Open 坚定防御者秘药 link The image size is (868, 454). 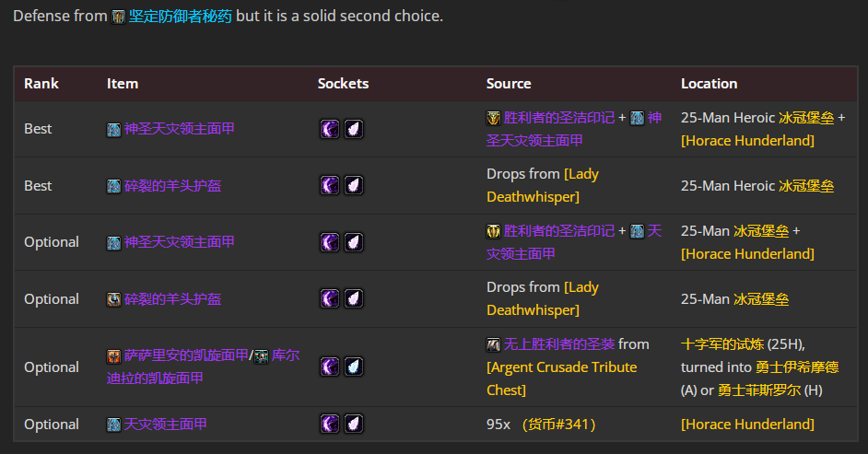pos(181,17)
